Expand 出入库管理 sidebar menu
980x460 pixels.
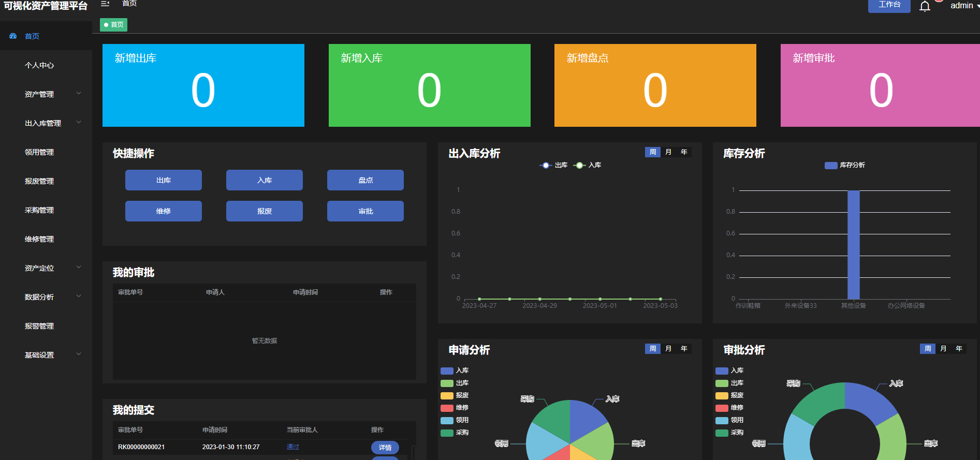[x=46, y=123]
